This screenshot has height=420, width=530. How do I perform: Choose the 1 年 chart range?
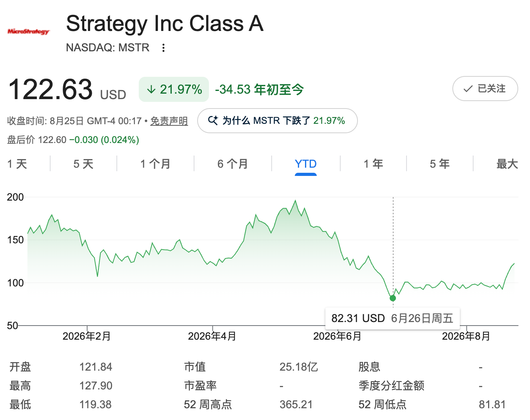point(373,164)
